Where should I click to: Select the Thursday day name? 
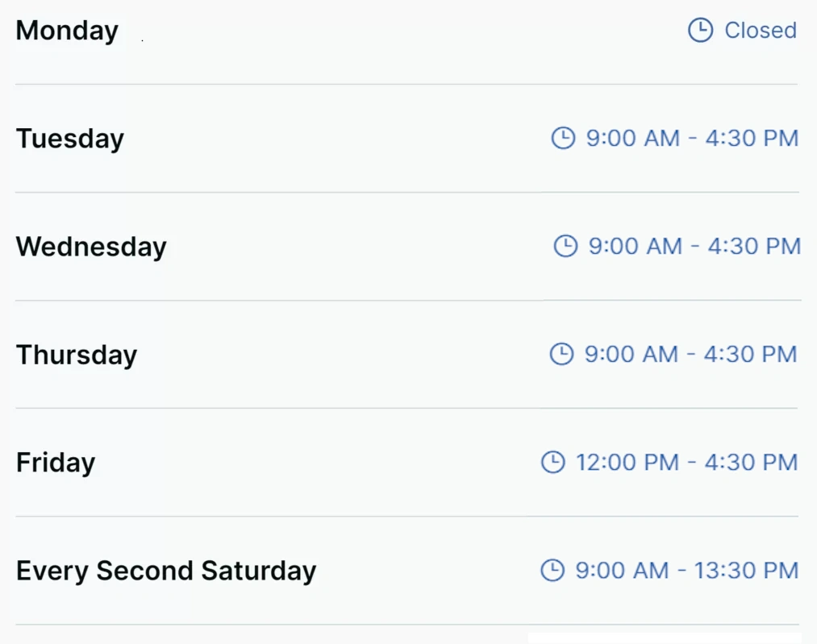[77, 354]
